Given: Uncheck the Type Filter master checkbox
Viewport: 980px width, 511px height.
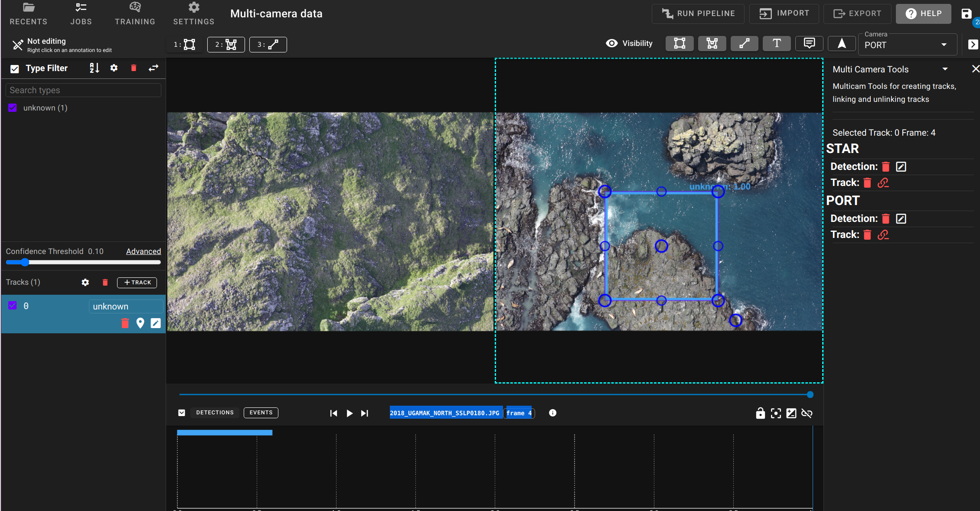Looking at the screenshot, I should (15, 68).
